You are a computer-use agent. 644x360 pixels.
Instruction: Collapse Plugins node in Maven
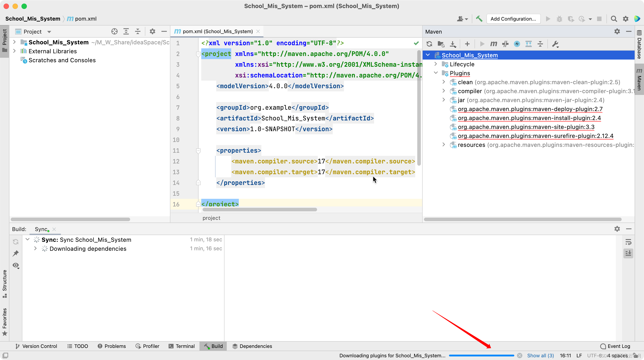436,73
